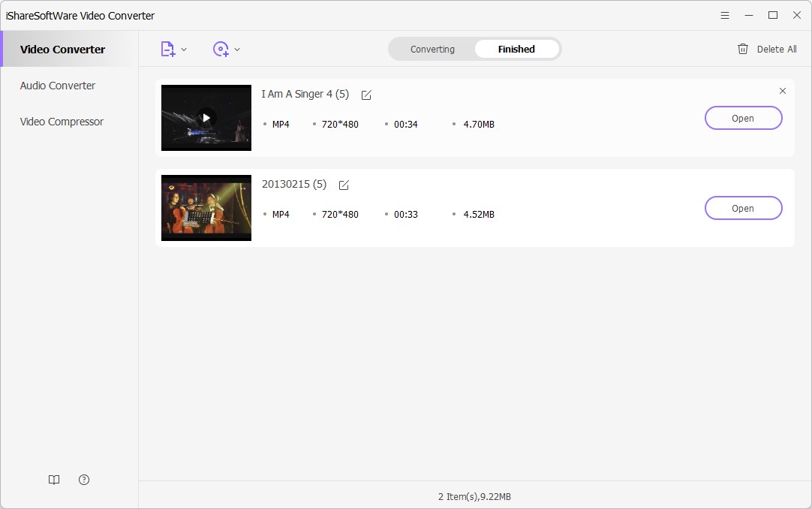This screenshot has width=812, height=509.
Task: Switch to the Finished tab
Action: click(516, 50)
